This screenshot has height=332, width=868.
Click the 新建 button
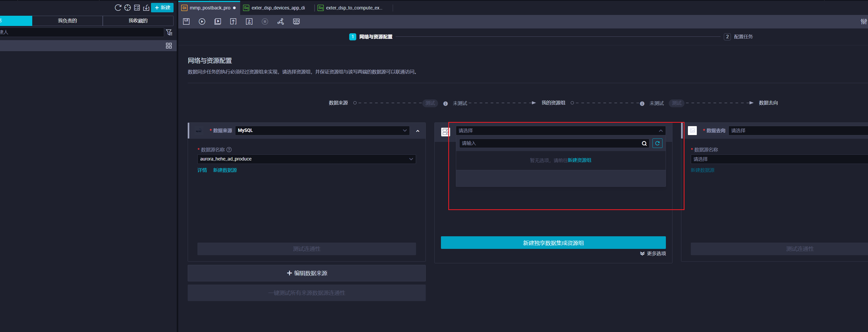pos(163,8)
